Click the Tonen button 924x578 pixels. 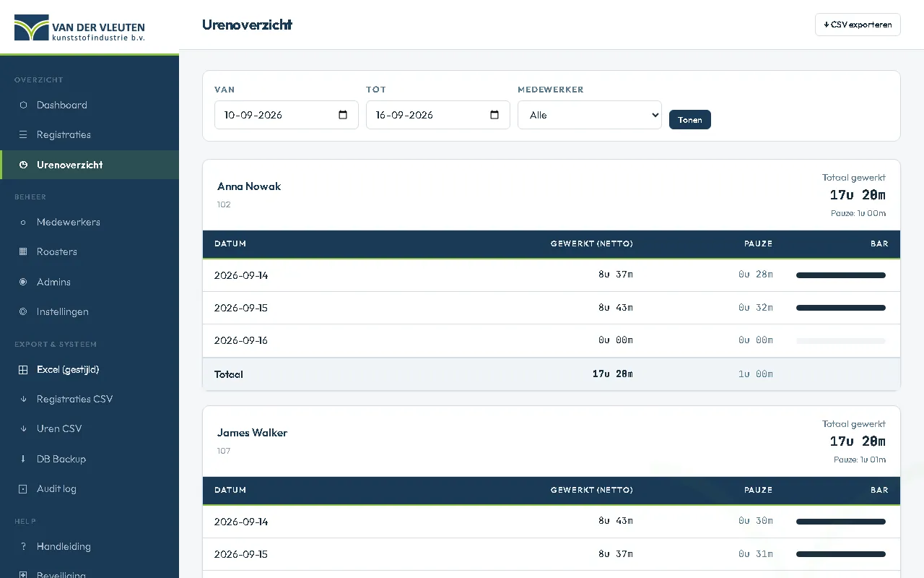[690, 119]
